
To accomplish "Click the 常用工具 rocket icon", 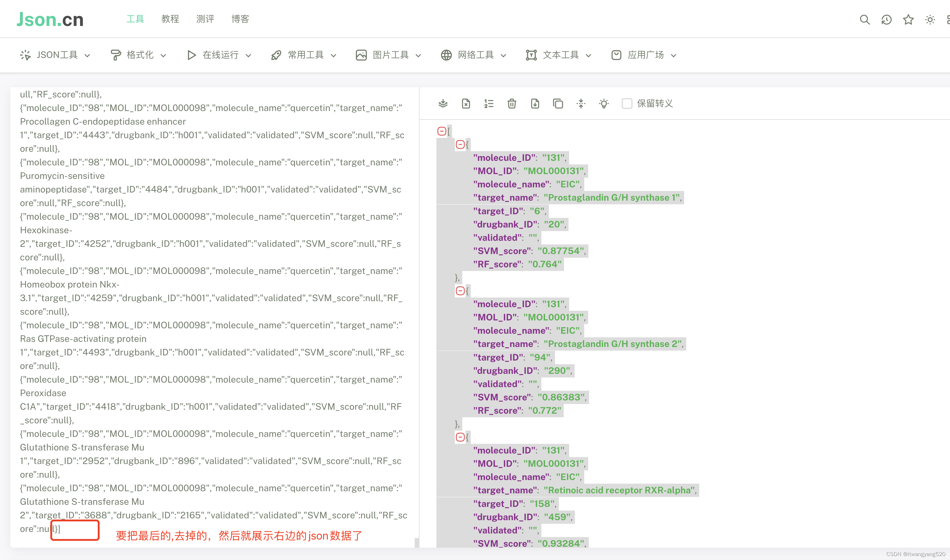I will pyautogui.click(x=276, y=55).
